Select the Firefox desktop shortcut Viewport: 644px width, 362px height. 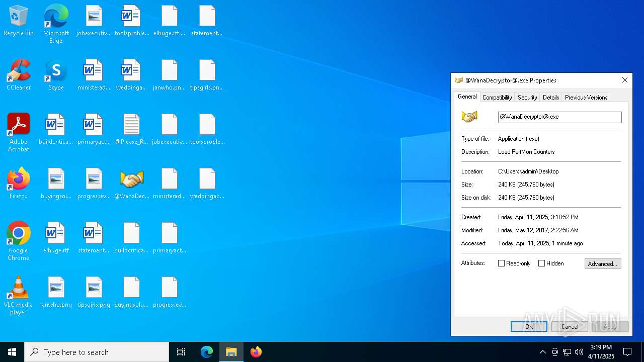[x=19, y=184]
